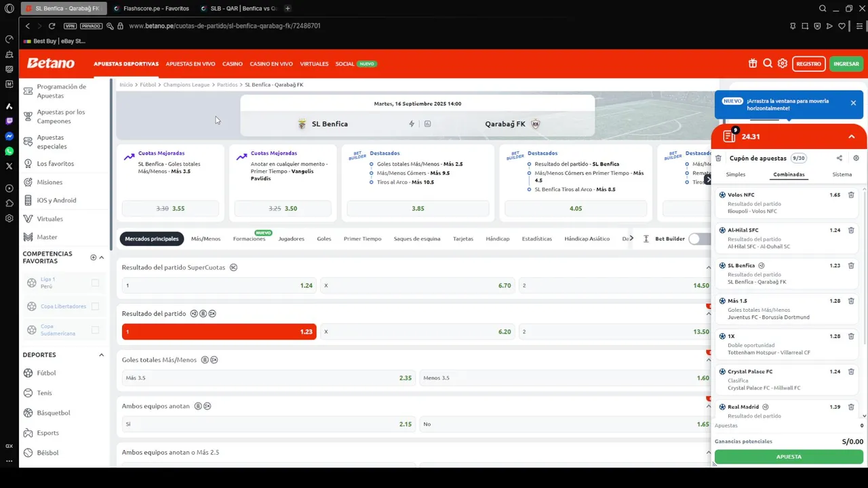
Task: Switch to Simples coupon tab
Action: pyautogui.click(x=736, y=175)
